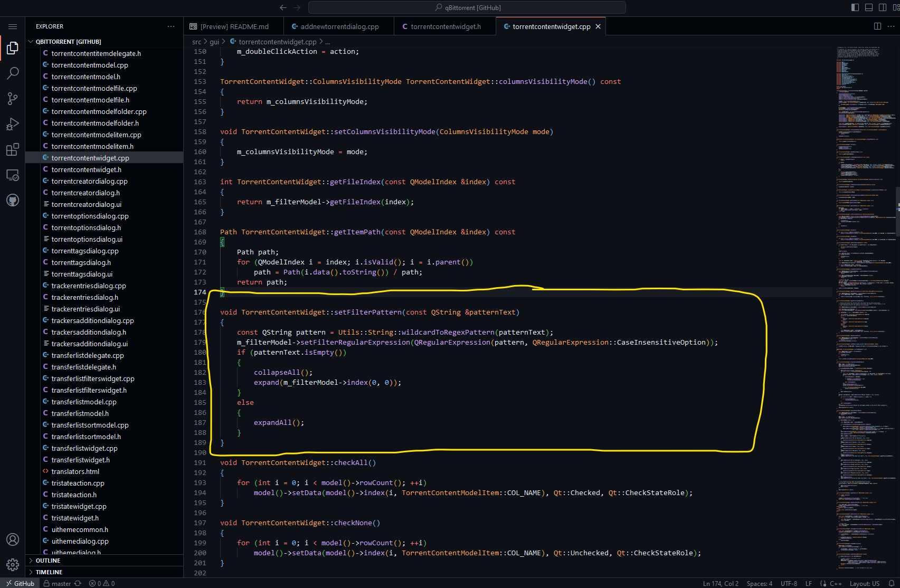Switch to the README.md preview tab

(234, 26)
